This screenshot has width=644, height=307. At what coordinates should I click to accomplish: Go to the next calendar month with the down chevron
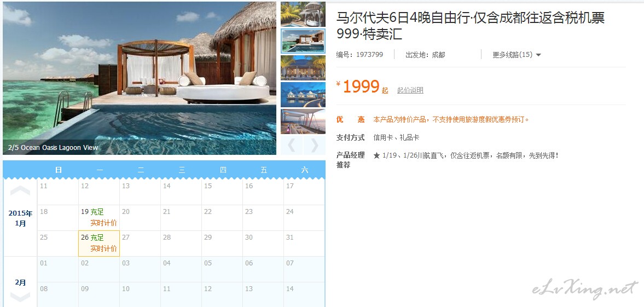[20, 297]
